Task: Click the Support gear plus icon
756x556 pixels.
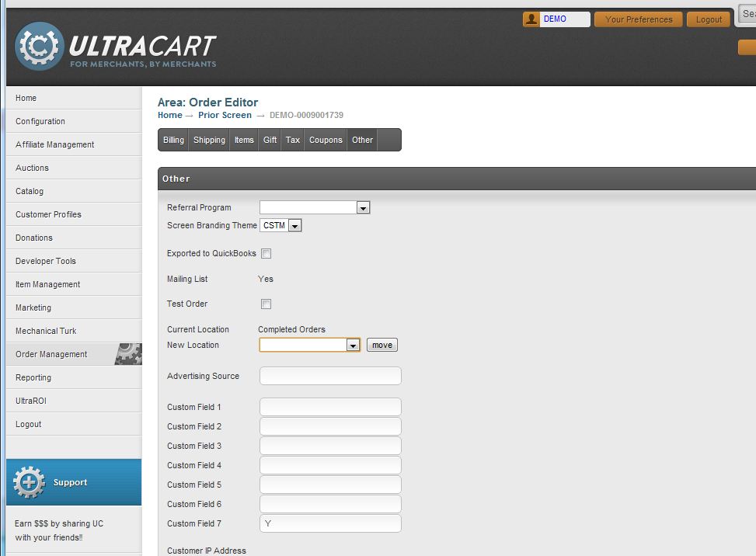Action: (x=29, y=482)
